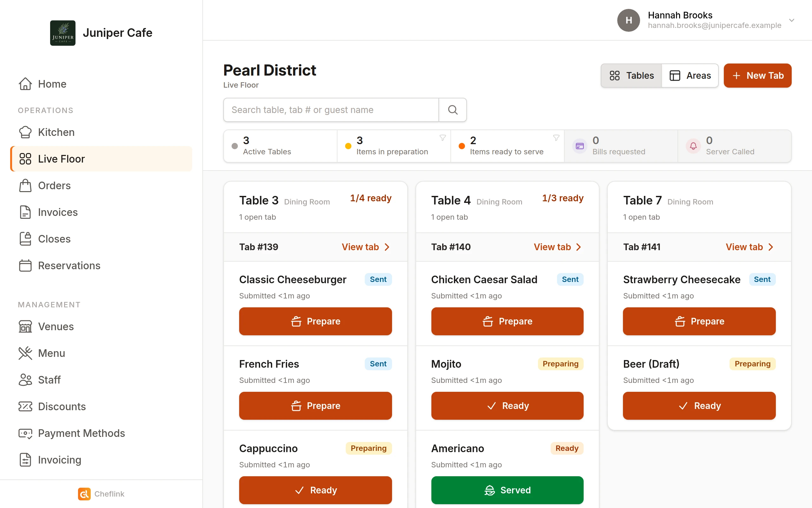Click Preparing badge on Cappuccino
812x508 pixels.
click(369, 448)
